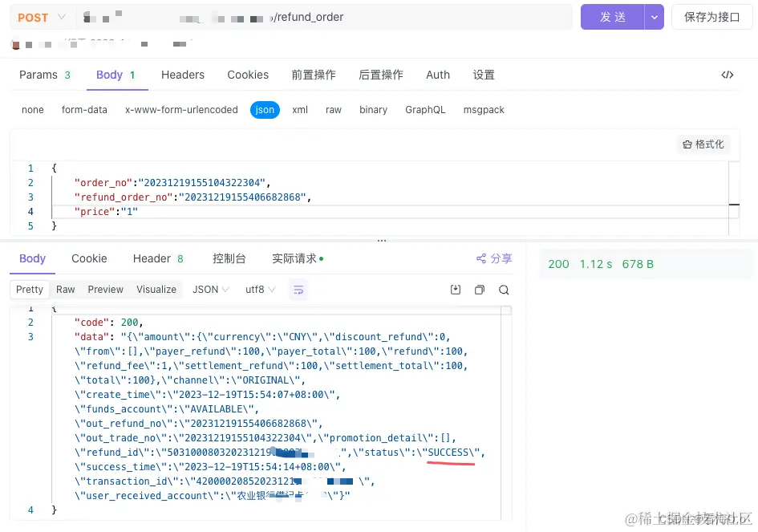Select the request Body tab
This screenshot has width=758, height=532.
[116, 75]
